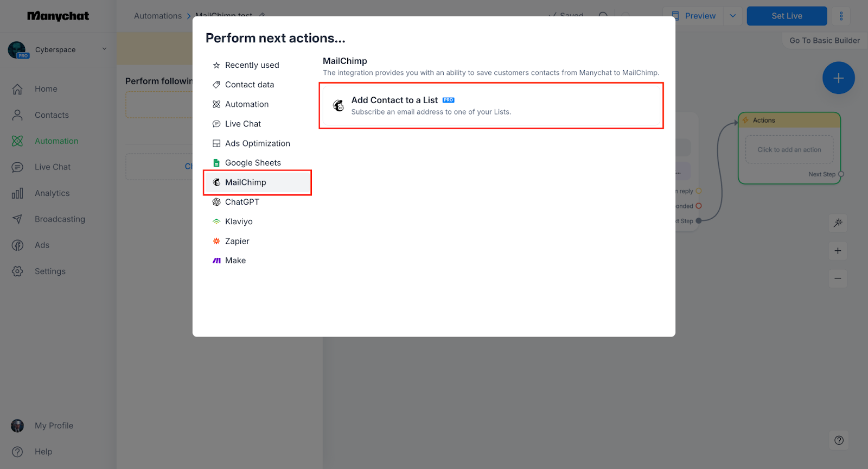868x469 pixels.
Task: Select Google Sheets in actions list
Action: point(253,163)
